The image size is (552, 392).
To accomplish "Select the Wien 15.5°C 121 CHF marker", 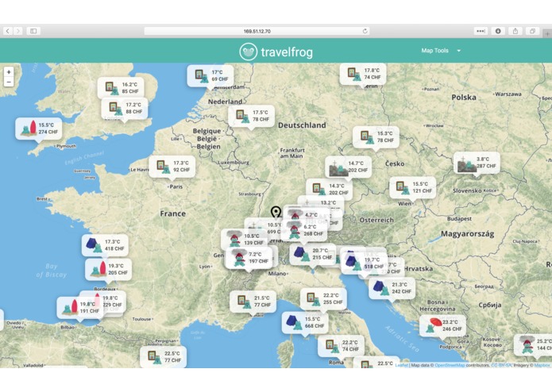I will tap(412, 187).
